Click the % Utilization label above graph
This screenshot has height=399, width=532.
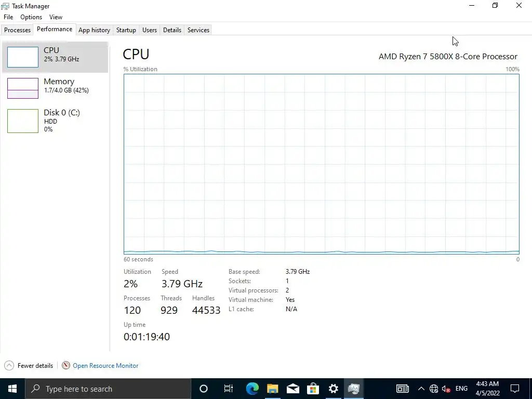click(140, 69)
